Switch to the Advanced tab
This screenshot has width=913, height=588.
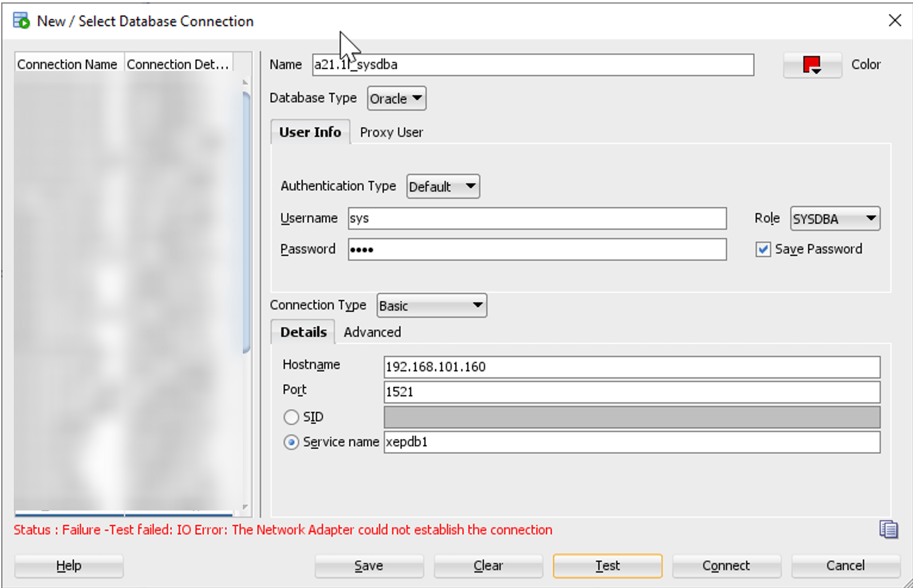(372, 332)
